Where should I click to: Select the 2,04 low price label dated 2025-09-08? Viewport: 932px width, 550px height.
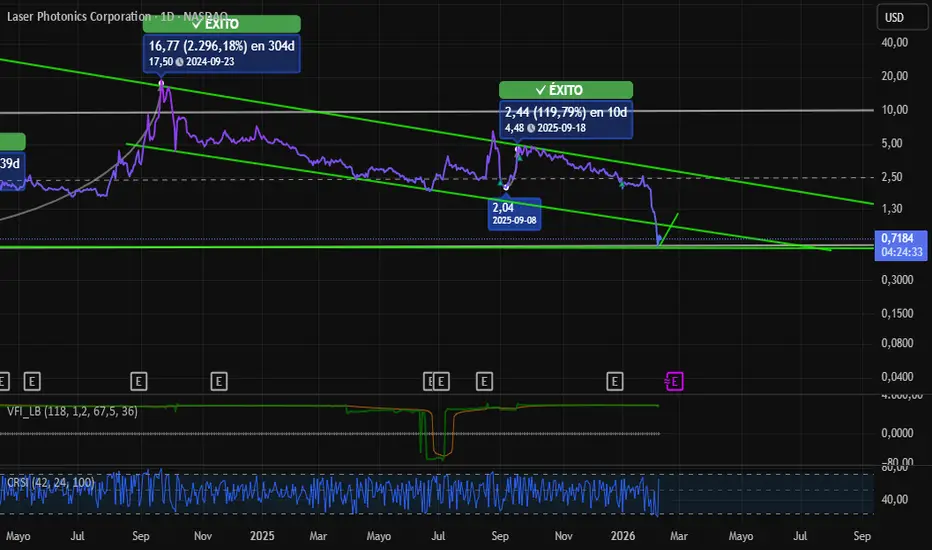click(514, 212)
